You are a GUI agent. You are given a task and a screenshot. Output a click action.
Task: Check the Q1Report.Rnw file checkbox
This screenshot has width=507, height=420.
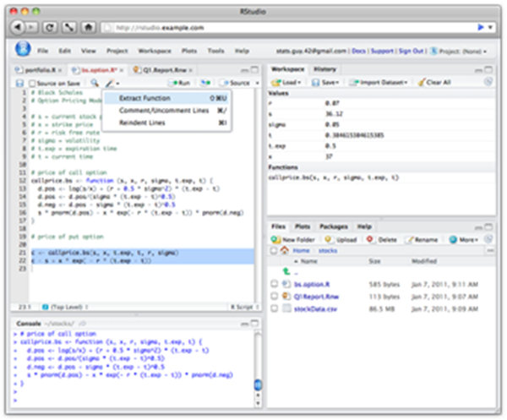274,296
